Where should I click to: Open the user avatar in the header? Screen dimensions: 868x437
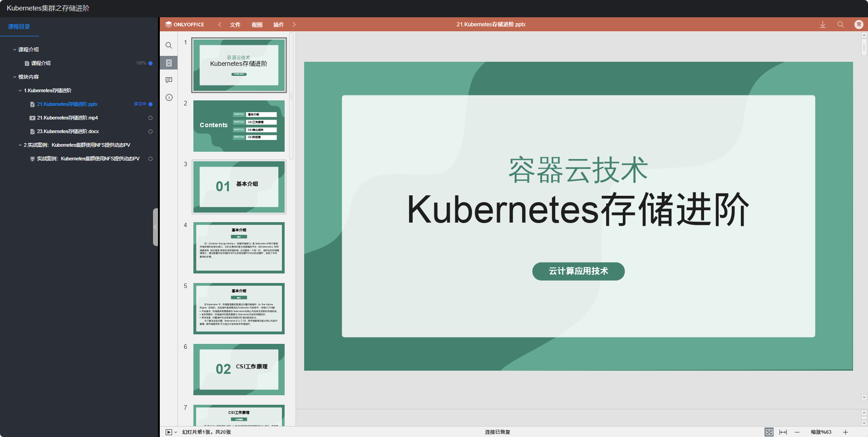point(858,25)
